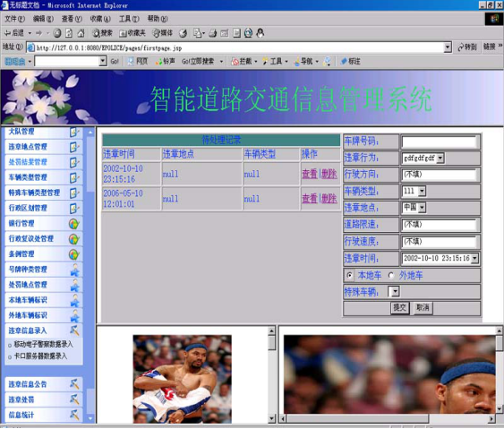Click the 转到 Go button
504x429 pixels.
(x=467, y=47)
